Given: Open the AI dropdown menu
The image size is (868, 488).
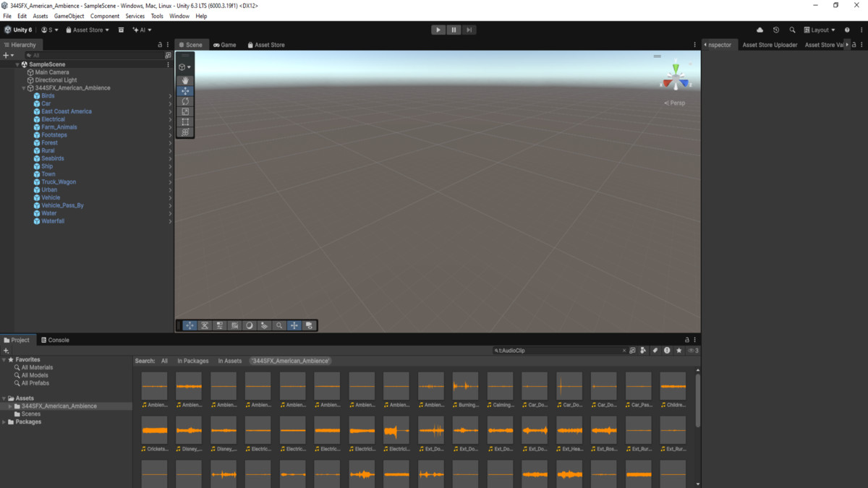Looking at the screenshot, I should (x=142, y=30).
